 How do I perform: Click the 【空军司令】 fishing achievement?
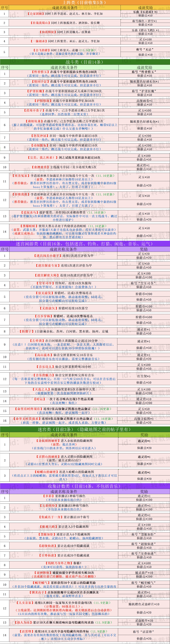45,283
